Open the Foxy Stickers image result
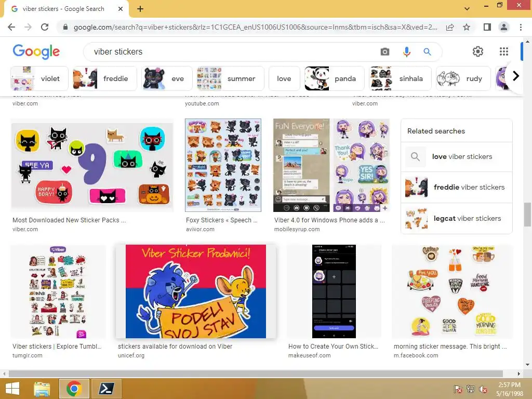Viewport: 532px width, 399px height. tap(223, 165)
